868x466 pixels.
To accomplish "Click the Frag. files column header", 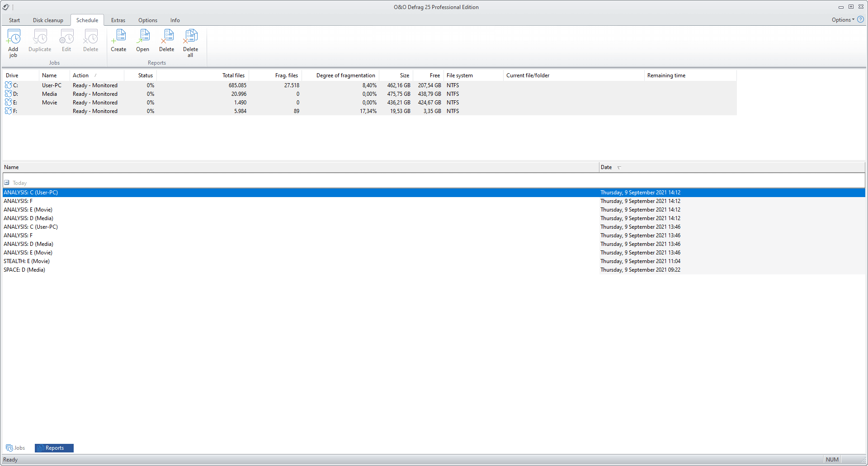I will [275, 75].
